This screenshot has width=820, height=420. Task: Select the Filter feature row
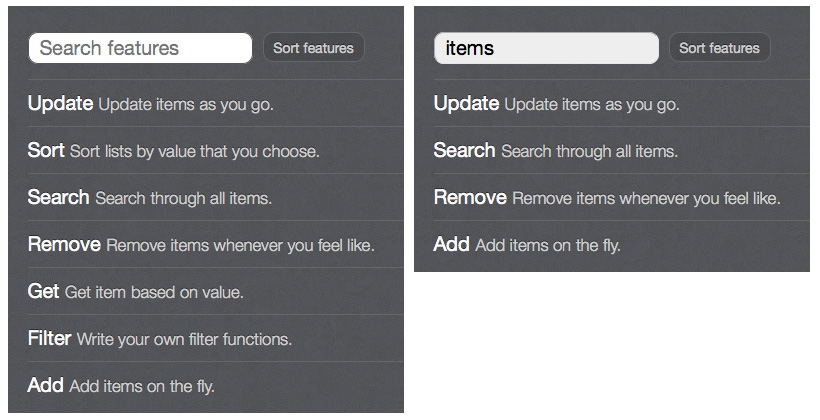click(215, 338)
